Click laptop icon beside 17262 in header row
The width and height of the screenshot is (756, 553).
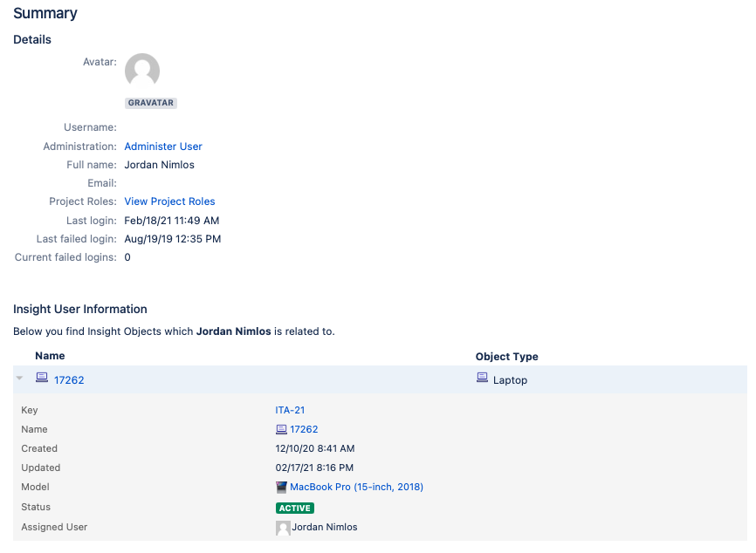[x=42, y=377]
